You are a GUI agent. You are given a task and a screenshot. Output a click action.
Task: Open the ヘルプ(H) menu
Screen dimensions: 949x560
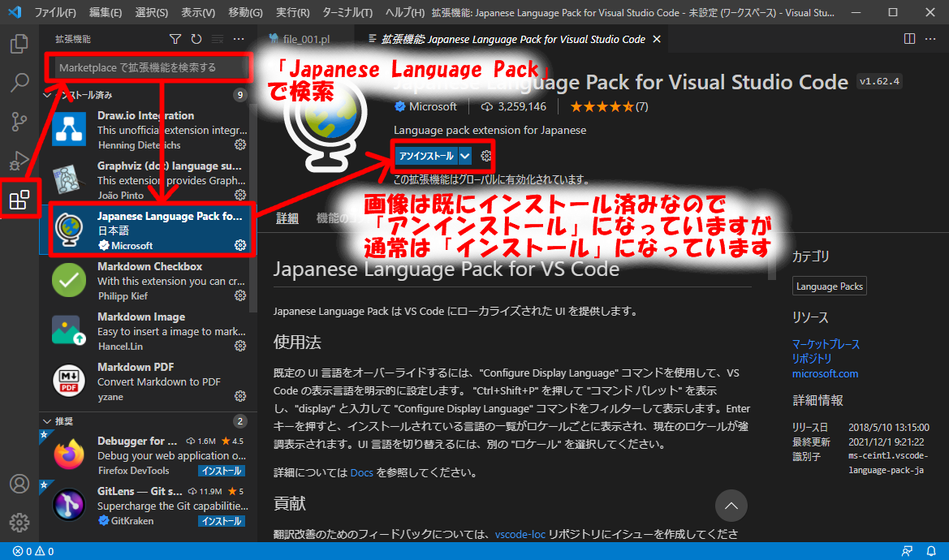405,12
